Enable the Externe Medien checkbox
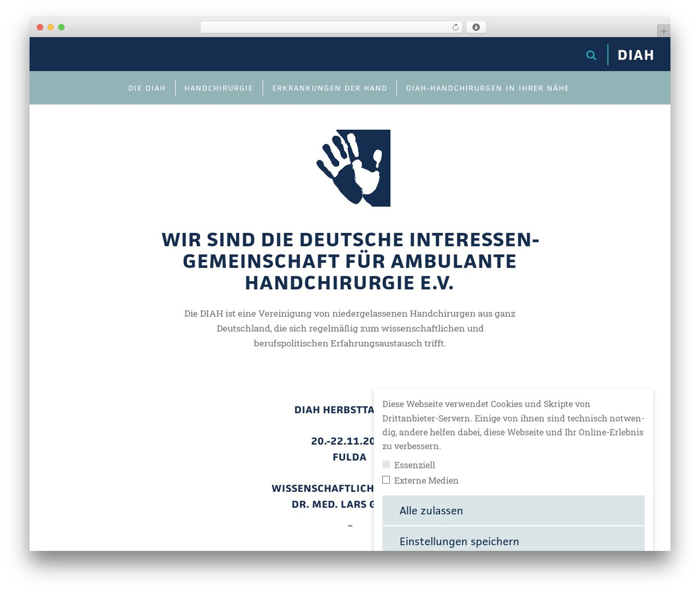700x593 pixels. (386, 480)
